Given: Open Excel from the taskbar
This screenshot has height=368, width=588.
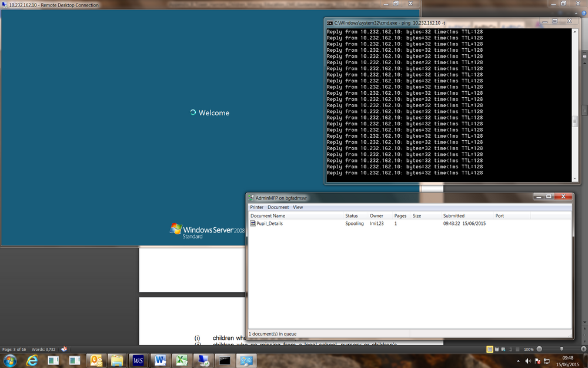Looking at the screenshot, I should [x=182, y=361].
